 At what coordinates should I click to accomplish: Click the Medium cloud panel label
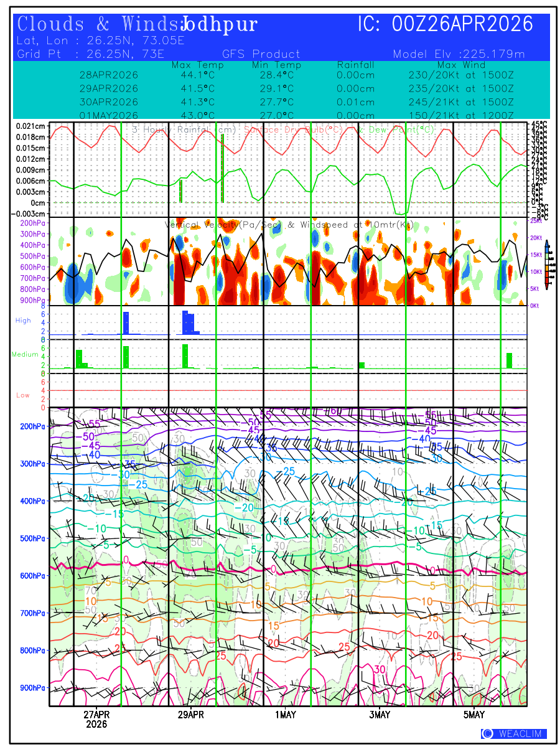coord(26,355)
